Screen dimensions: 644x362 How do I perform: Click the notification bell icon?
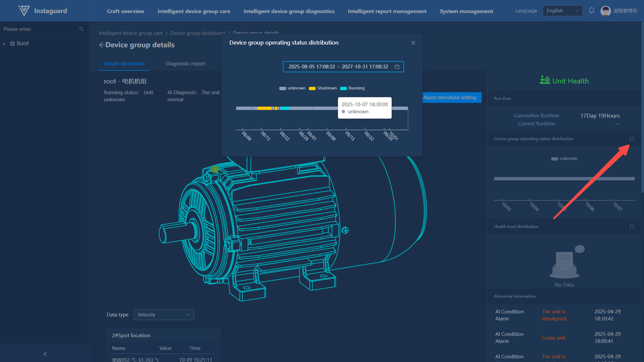coord(592,11)
